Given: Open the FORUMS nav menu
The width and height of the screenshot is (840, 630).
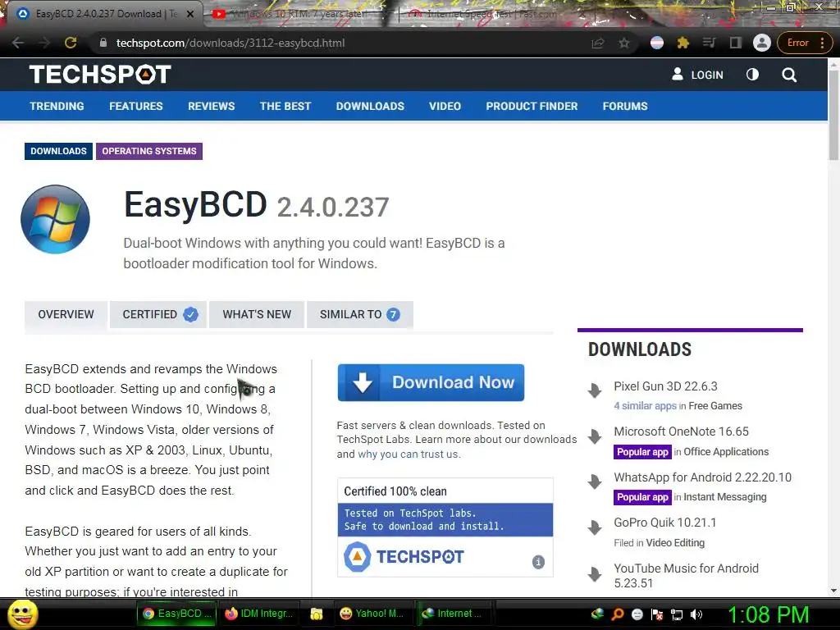Looking at the screenshot, I should click(625, 106).
